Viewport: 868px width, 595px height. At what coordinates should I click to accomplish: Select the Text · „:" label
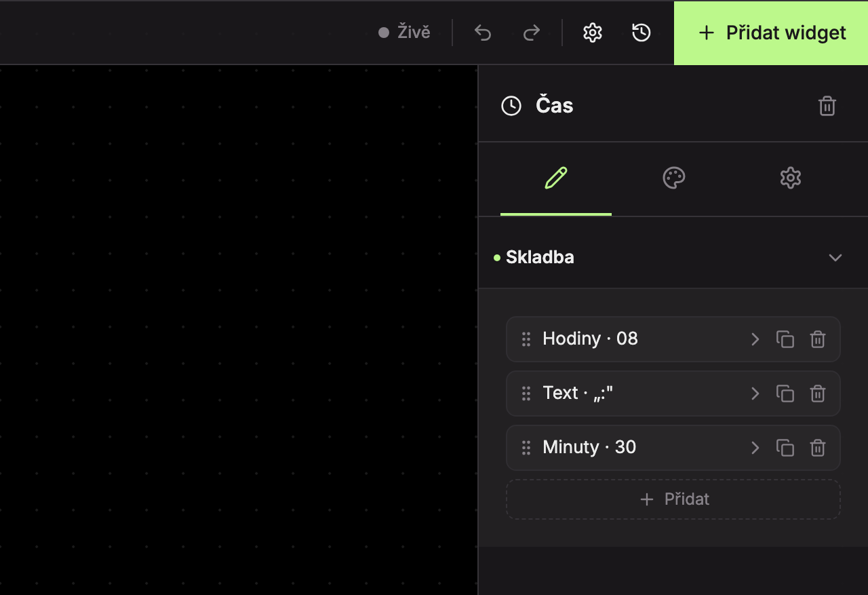tap(578, 393)
